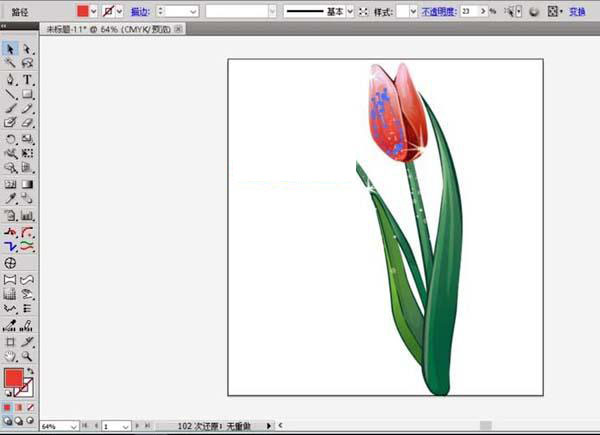Open 变换 transform panel link
The image size is (600, 435).
tap(577, 12)
